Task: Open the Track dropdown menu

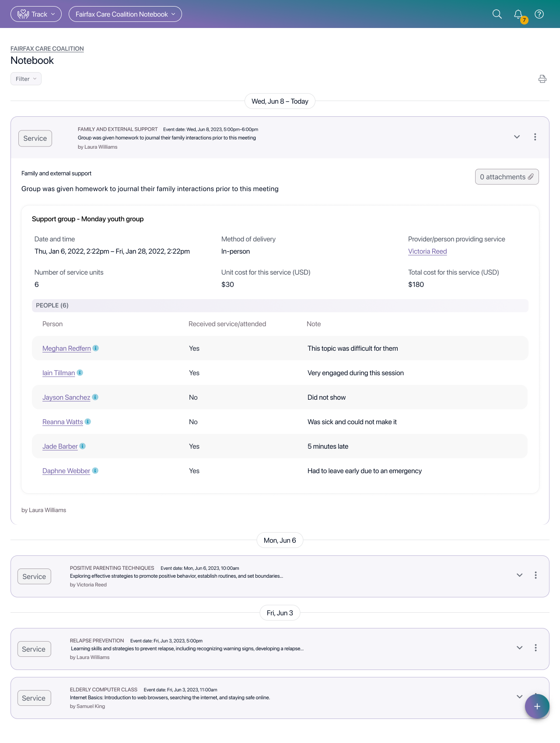Action: pyautogui.click(x=36, y=14)
